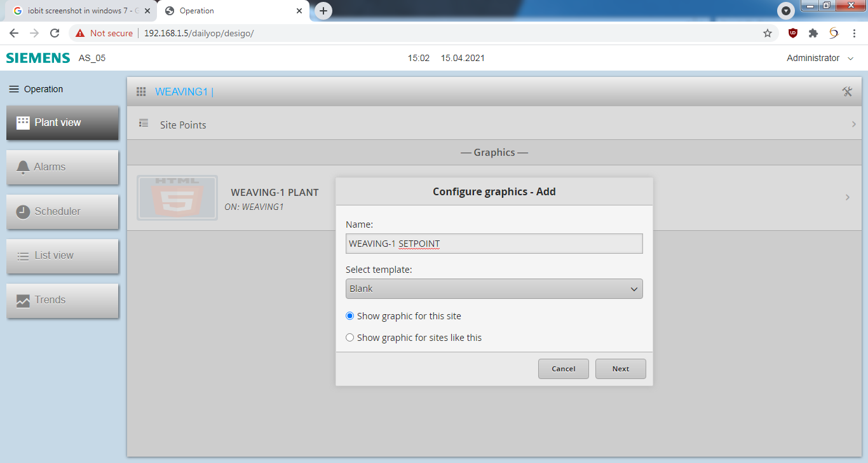
Task: Click the Site Points label
Action: tap(183, 125)
